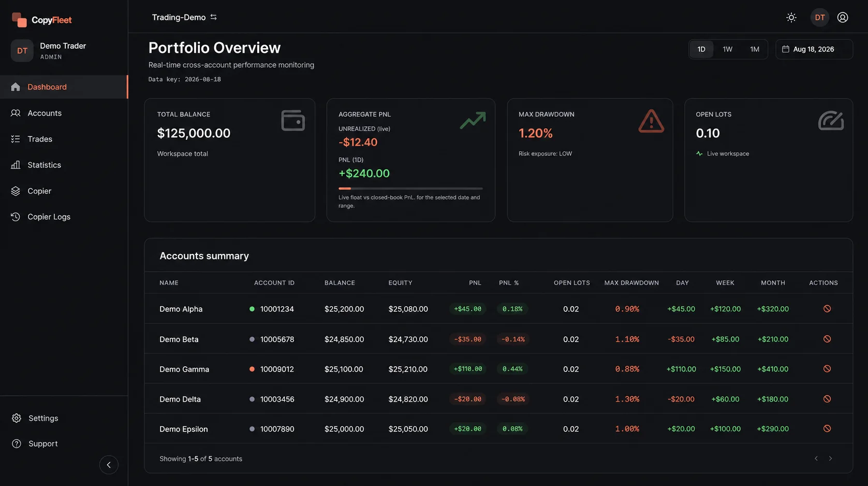Click Demo Alpha account name

[181, 309]
